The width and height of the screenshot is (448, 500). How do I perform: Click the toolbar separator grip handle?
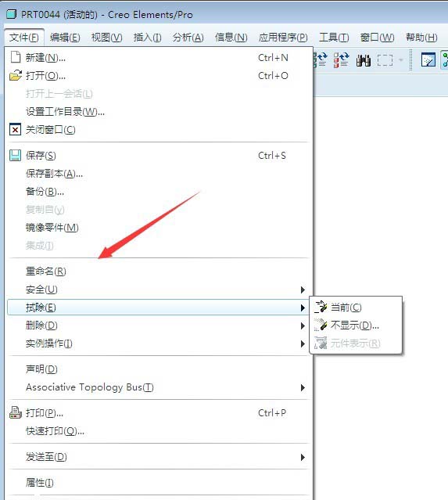[x=411, y=60]
